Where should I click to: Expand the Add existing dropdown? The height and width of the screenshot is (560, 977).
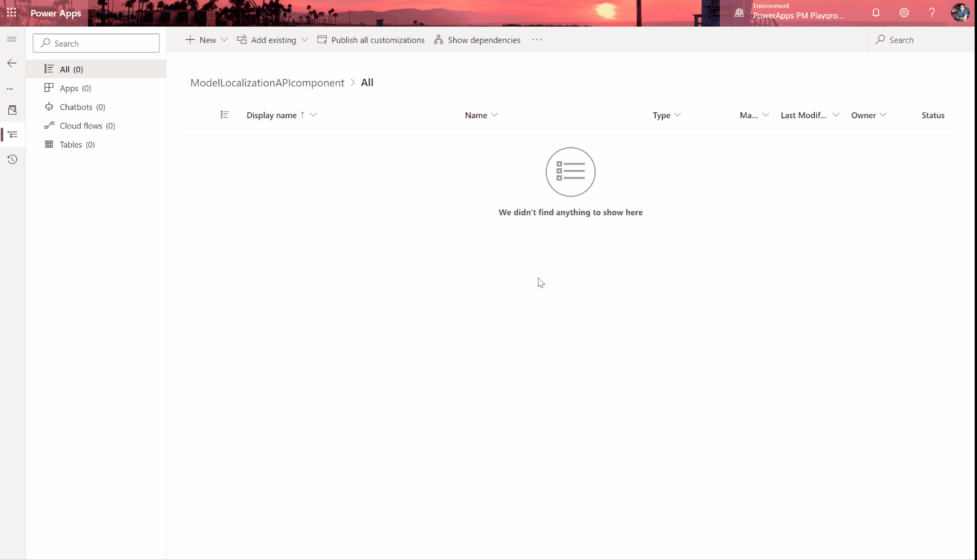305,40
